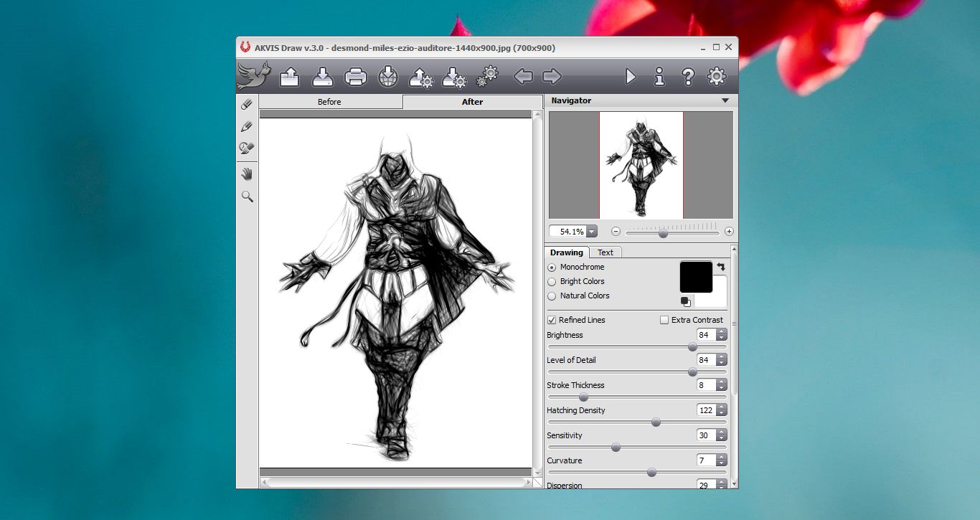The image size is (980, 520).
Task: Swap foreground and background colors arrow icon
Action: tap(721, 267)
